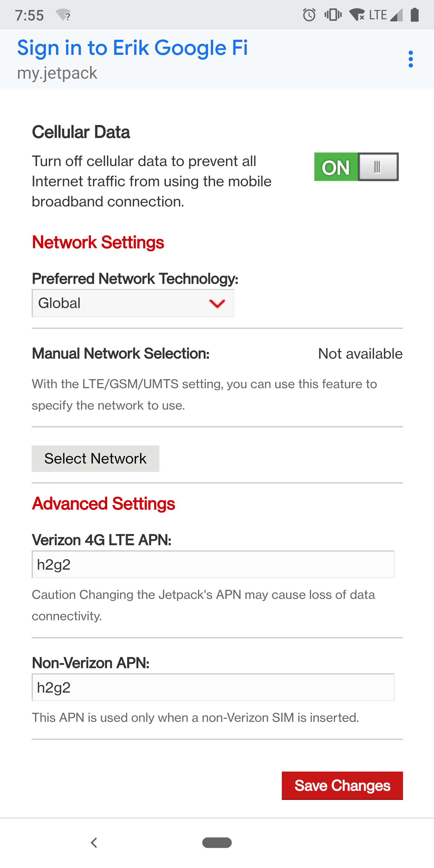Focus the Verizon 4G LTE APN field

coord(213,565)
